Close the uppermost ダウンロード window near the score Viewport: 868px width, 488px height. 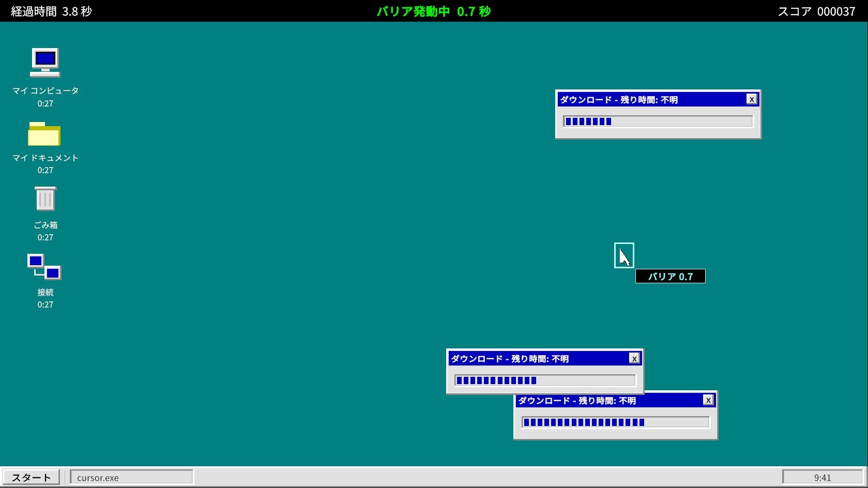point(752,99)
